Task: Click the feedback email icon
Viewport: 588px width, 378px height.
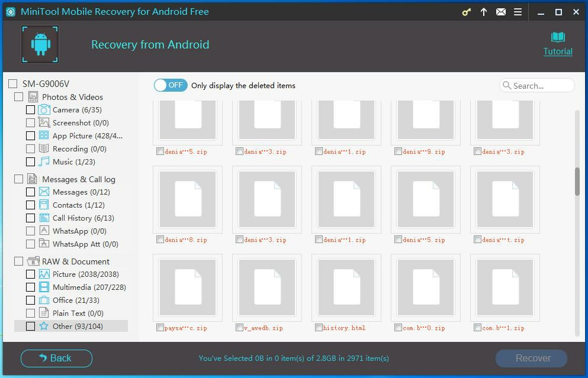Action: (500, 11)
